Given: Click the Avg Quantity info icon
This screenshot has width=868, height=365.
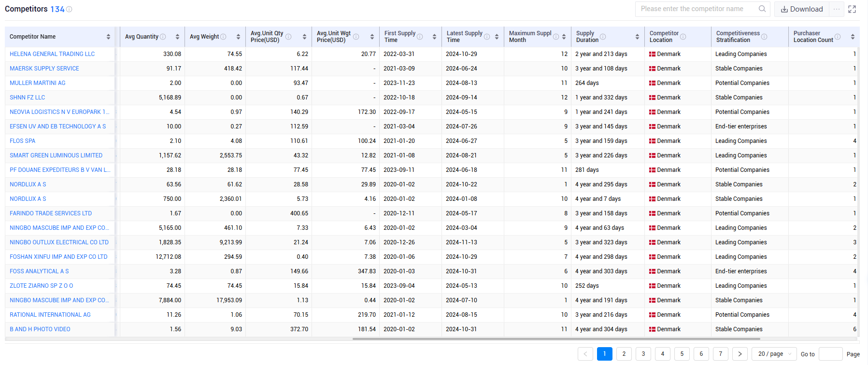Looking at the screenshot, I should tap(163, 37).
